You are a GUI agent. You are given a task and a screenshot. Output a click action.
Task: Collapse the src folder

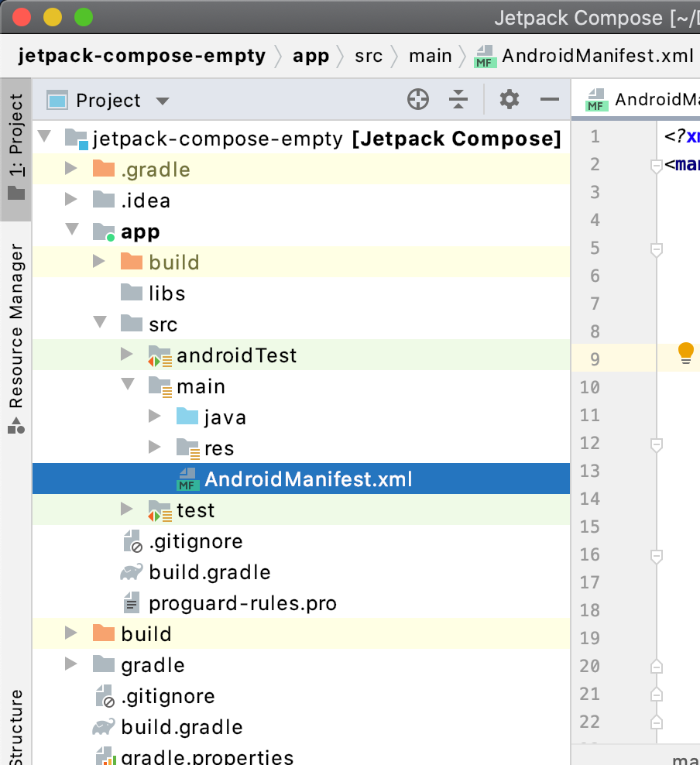coord(100,321)
